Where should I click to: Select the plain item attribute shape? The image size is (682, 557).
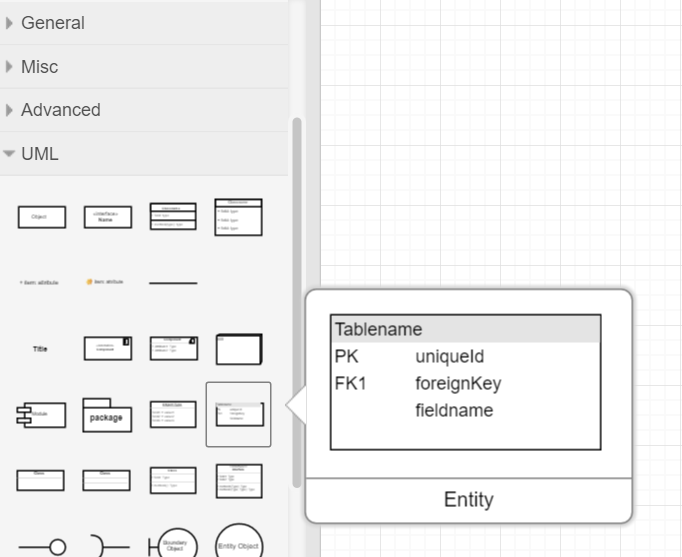[x=39, y=282]
